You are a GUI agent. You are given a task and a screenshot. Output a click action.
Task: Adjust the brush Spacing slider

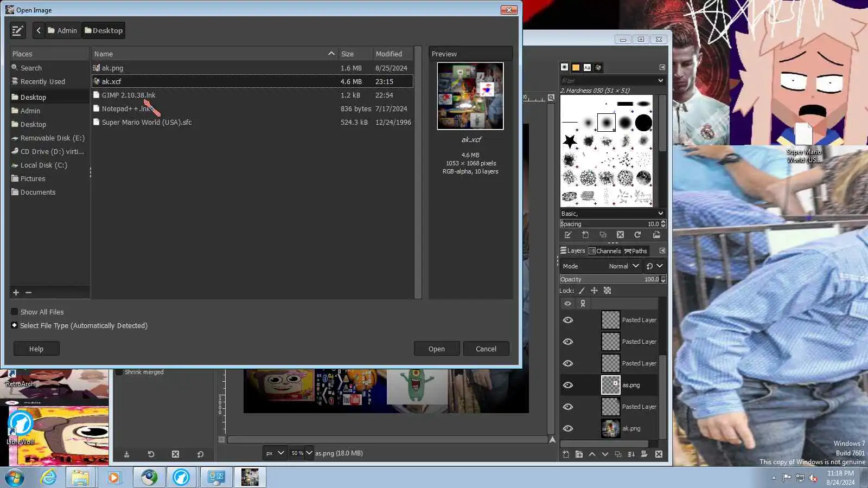coord(612,224)
